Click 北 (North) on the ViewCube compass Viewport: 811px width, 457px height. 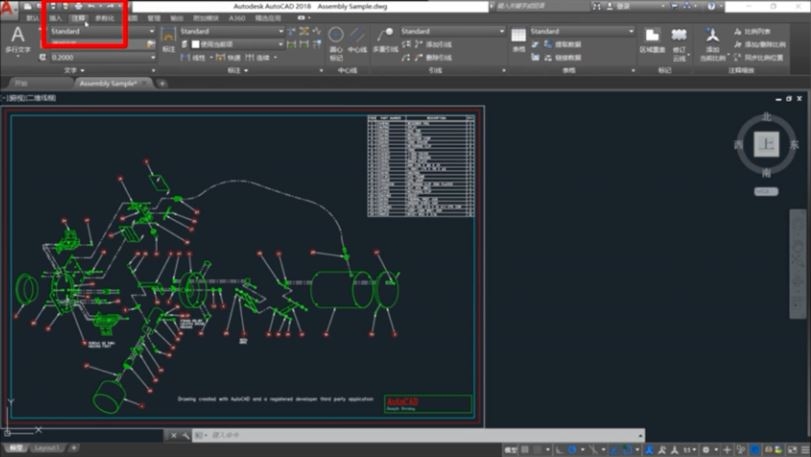[767, 116]
